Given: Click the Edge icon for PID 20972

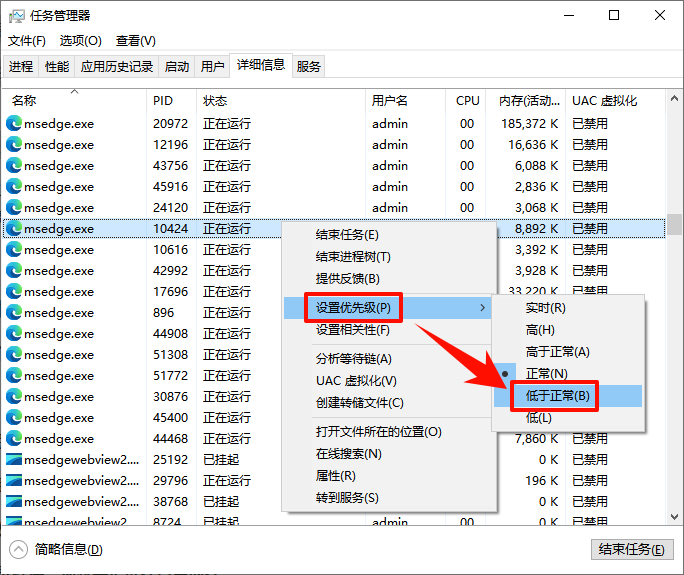Looking at the screenshot, I should point(14,123).
